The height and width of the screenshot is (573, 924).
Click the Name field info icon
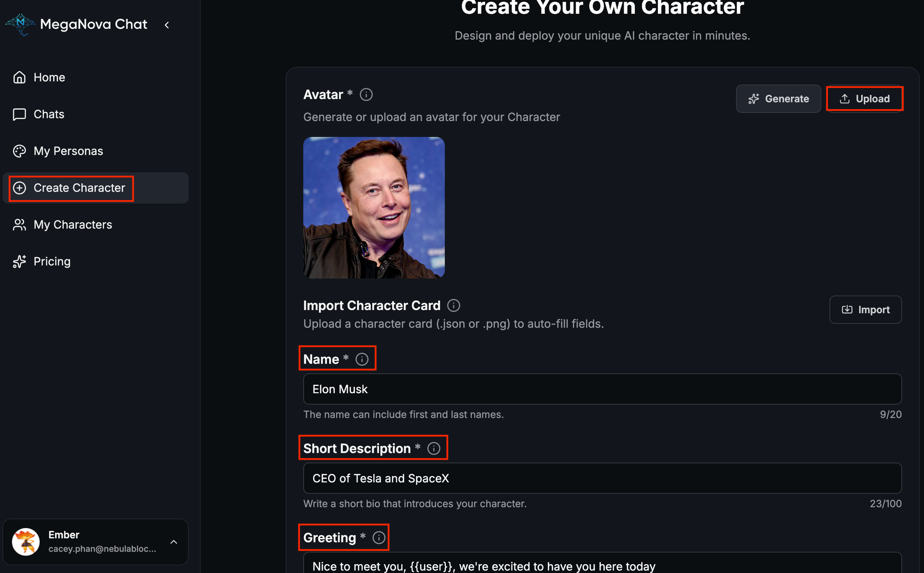coord(362,359)
